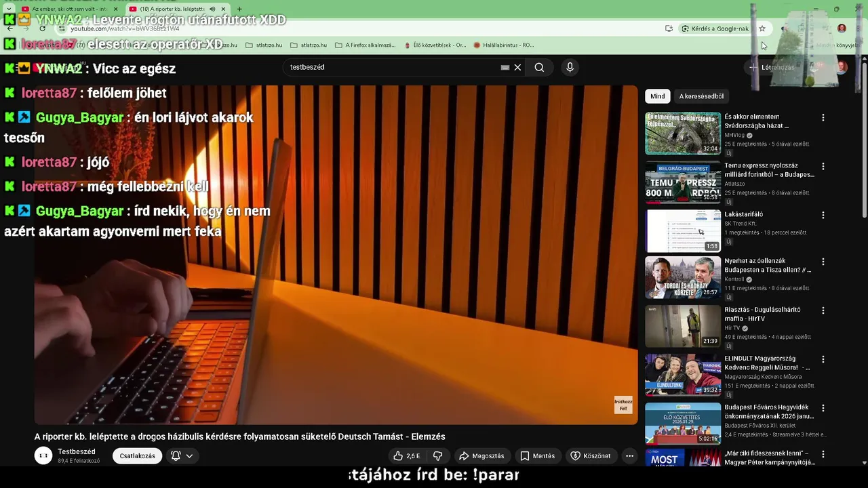Open 'Riasztás - Duguláselhárító maffia' thumbnail

[683, 326]
